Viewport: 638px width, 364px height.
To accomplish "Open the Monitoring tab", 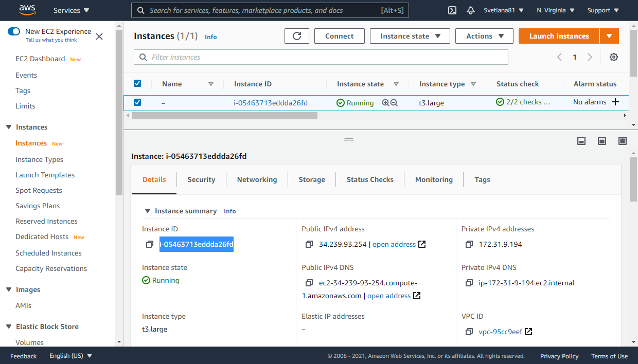I will coord(434,179).
